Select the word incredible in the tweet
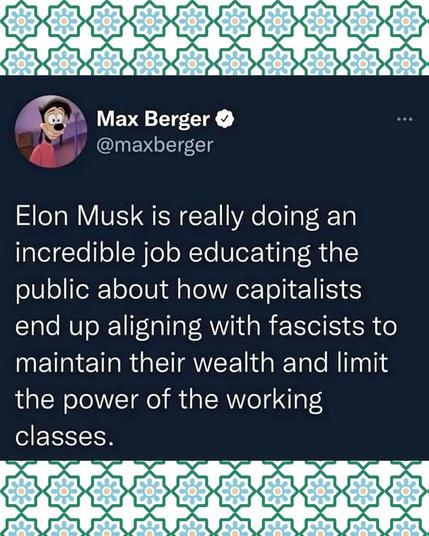429x536 pixels. pyautogui.click(x=75, y=253)
